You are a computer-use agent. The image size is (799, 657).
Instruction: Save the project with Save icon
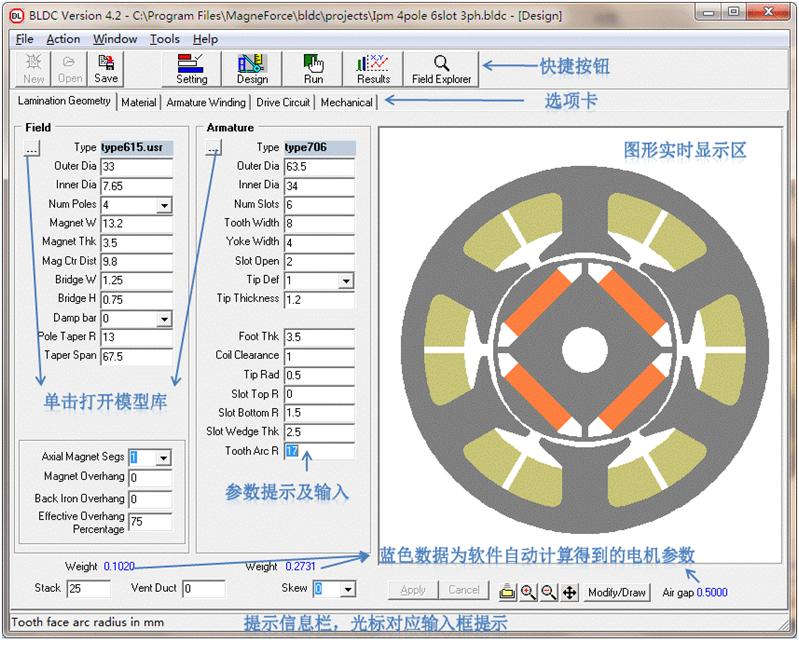(106, 69)
